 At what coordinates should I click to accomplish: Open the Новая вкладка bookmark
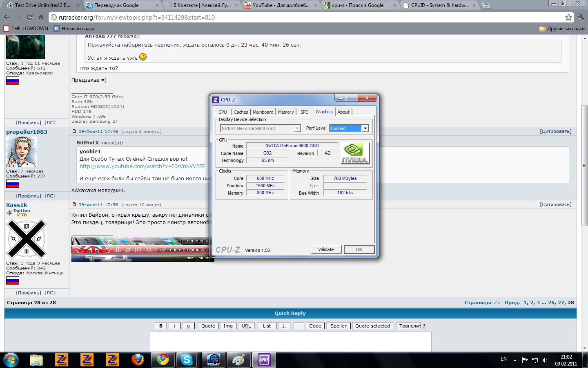click(74, 29)
